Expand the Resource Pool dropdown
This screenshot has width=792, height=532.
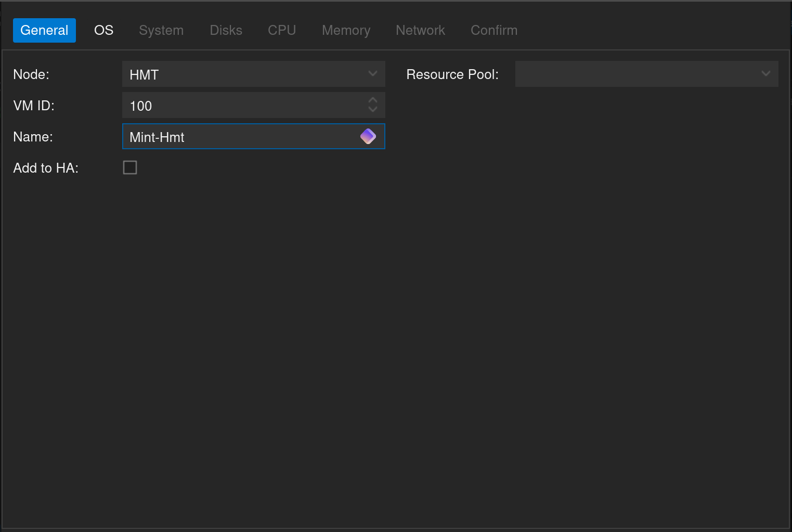(x=765, y=74)
